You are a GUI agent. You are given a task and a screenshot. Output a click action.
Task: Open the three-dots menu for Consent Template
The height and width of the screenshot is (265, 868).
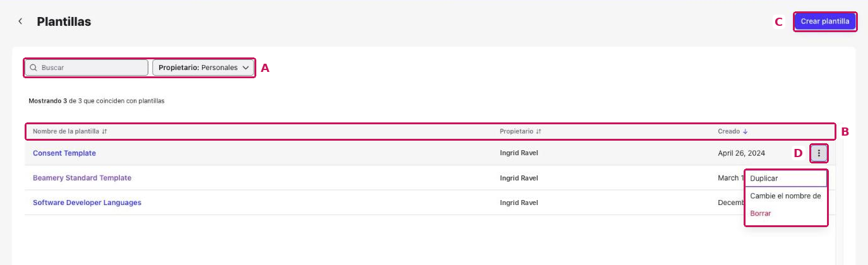click(819, 153)
